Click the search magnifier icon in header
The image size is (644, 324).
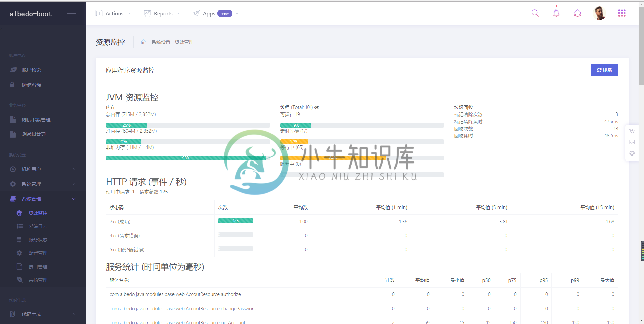tap(535, 13)
